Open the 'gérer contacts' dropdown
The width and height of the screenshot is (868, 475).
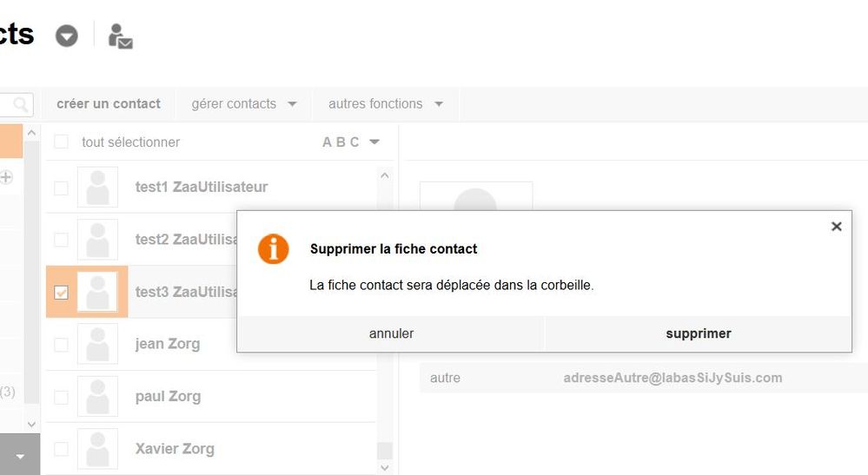[243, 104]
